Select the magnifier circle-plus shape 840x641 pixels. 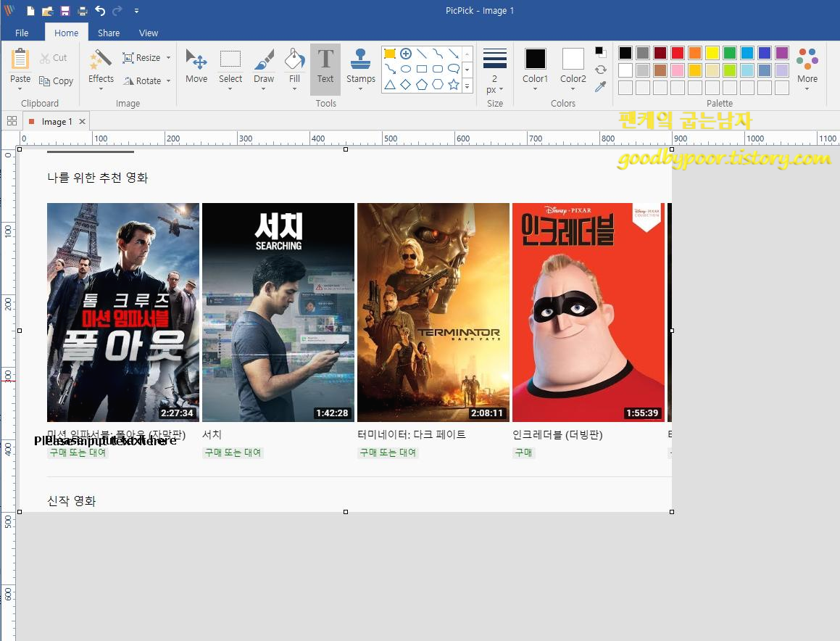pyautogui.click(x=406, y=54)
